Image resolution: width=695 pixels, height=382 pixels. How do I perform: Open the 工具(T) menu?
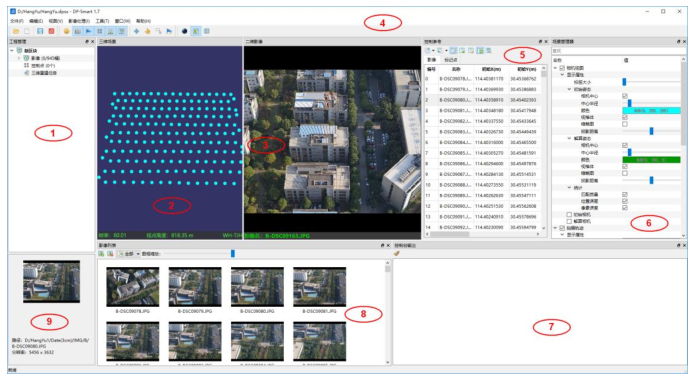pos(102,21)
